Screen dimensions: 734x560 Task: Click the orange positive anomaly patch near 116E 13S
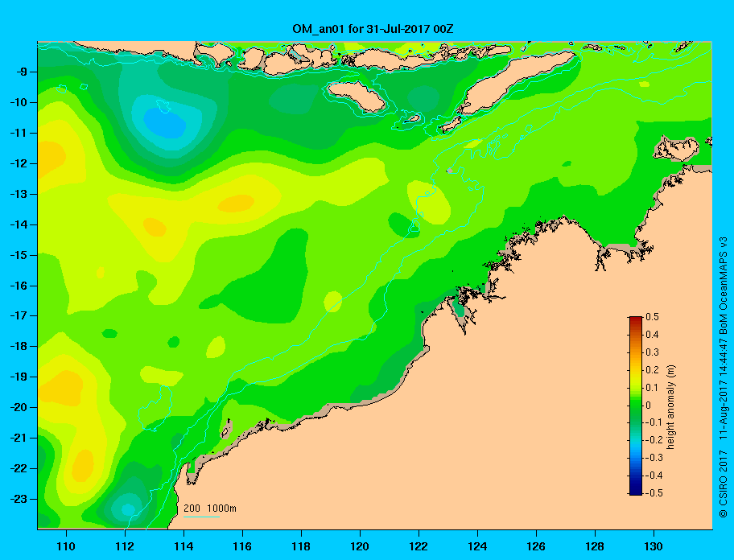point(236,203)
